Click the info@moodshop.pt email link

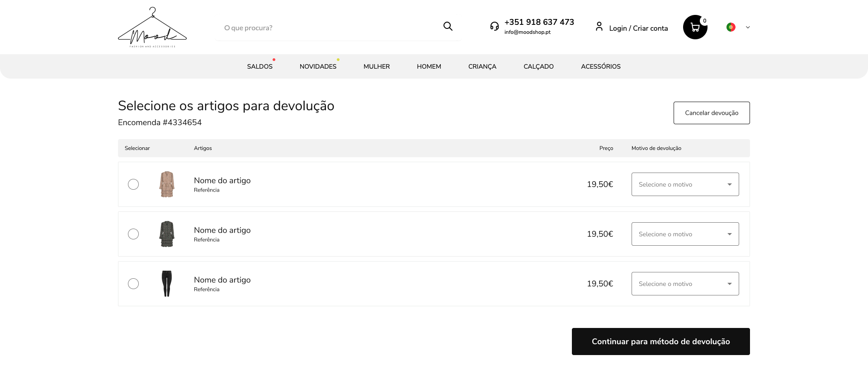tap(528, 32)
